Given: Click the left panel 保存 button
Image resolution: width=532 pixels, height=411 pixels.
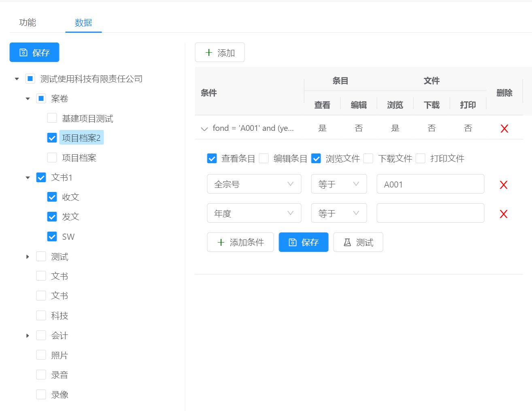Looking at the screenshot, I should coord(34,52).
